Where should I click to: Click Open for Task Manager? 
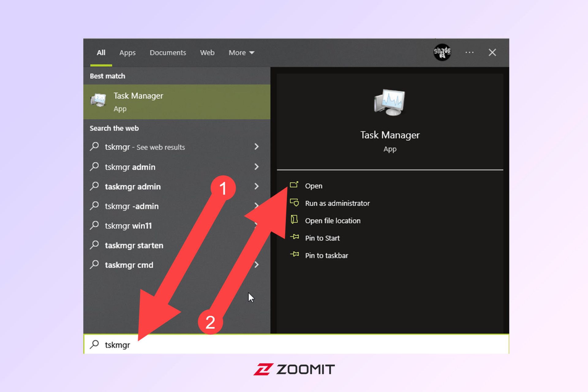314,186
